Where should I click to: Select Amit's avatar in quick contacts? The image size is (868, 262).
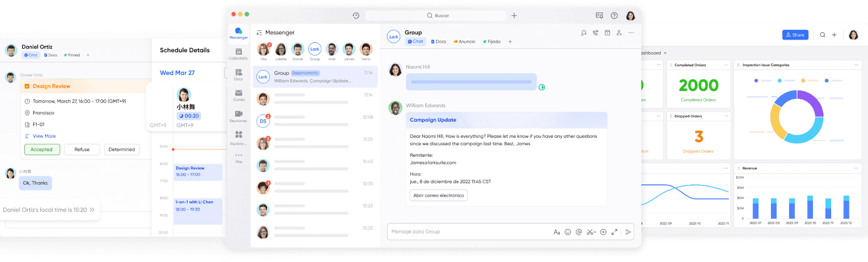pos(332,49)
